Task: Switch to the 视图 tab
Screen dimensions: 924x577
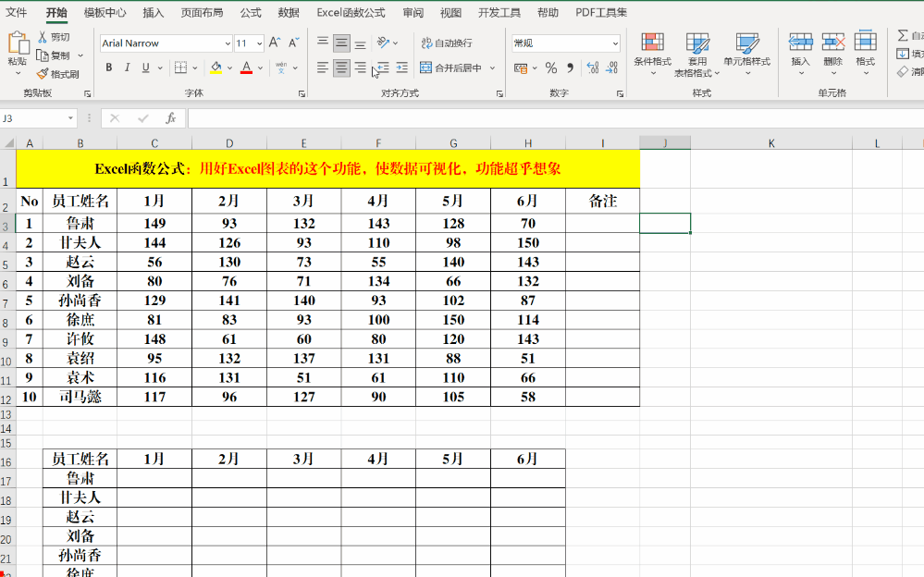Action: coord(450,12)
